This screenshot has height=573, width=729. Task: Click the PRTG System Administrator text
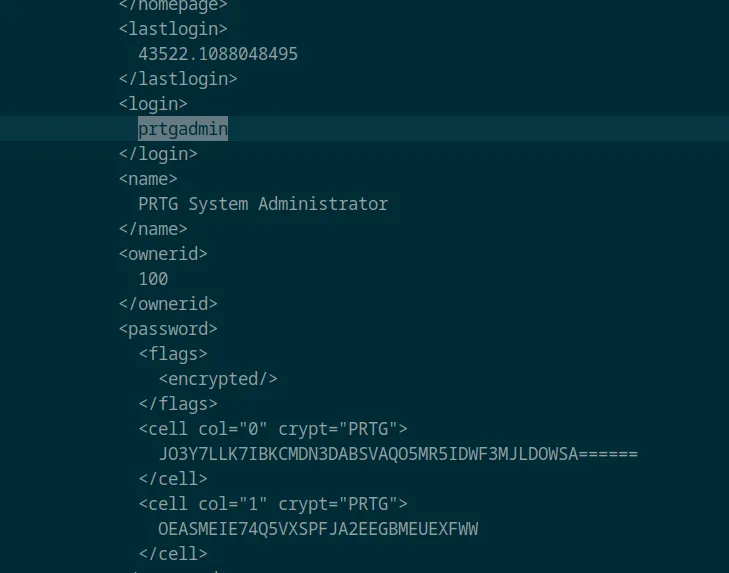click(263, 204)
